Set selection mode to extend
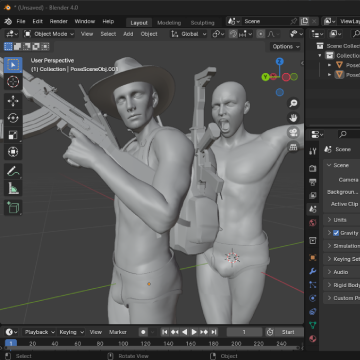Viewport: 360px width, 360px height. tap(17, 46)
